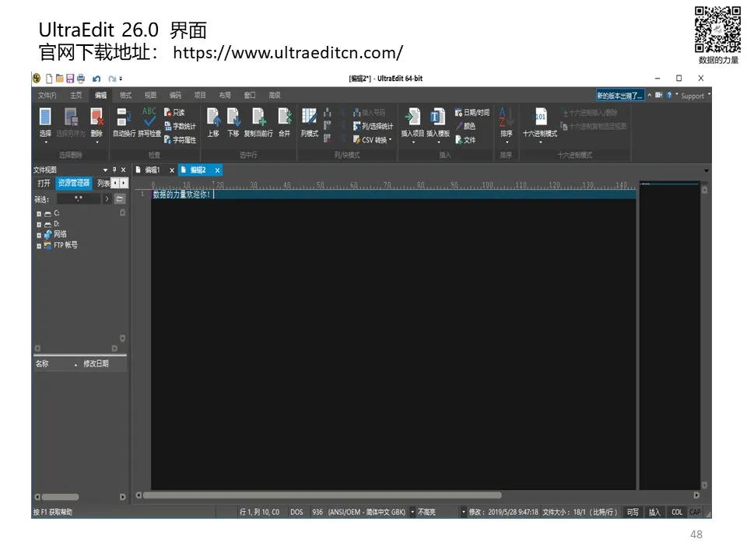
Task: Expand the FTP 帐号 tree node
Action: coord(39,246)
